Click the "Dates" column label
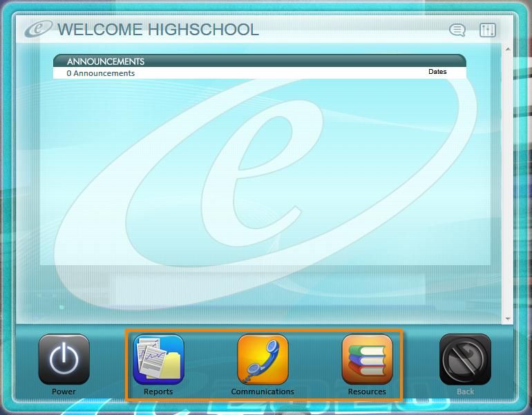 tap(437, 72)
